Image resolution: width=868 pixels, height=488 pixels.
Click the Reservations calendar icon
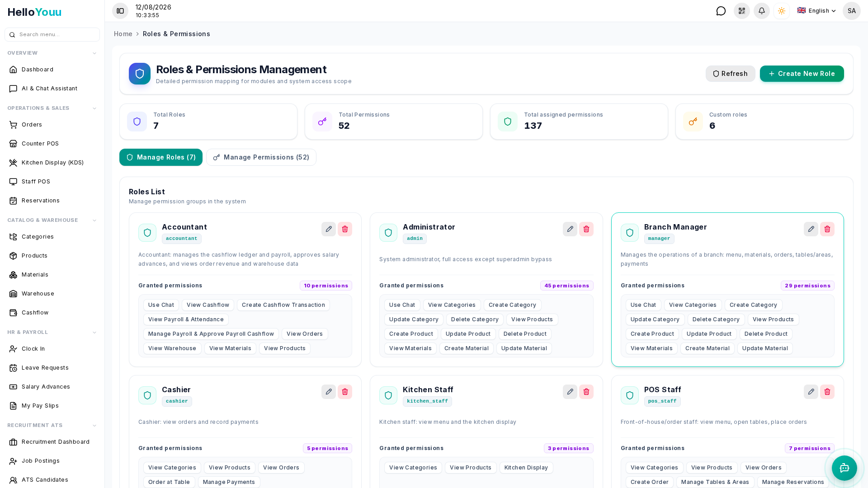(x=13, y=201)
